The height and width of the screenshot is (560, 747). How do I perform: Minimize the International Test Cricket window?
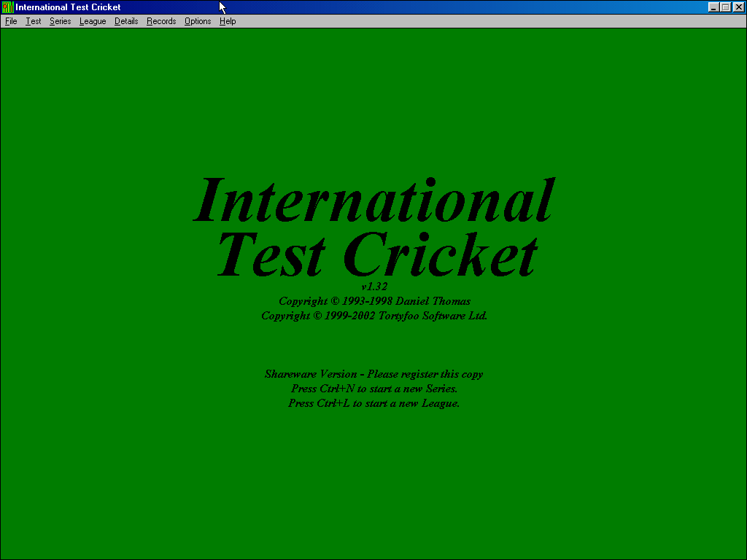point(713,7)
